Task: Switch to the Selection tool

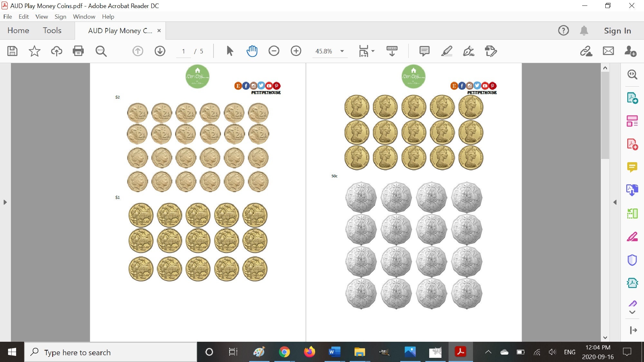Action: [x=230, y=51]
